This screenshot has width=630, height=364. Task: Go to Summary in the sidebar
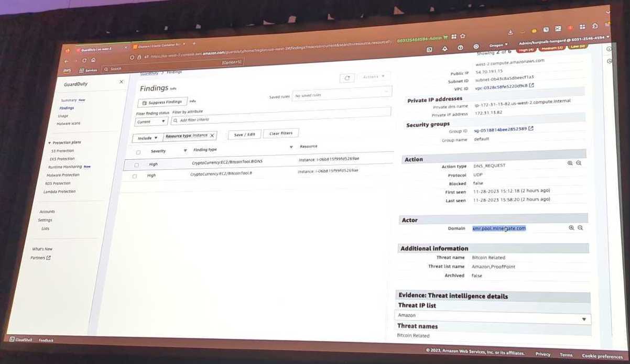coord(69,100)
